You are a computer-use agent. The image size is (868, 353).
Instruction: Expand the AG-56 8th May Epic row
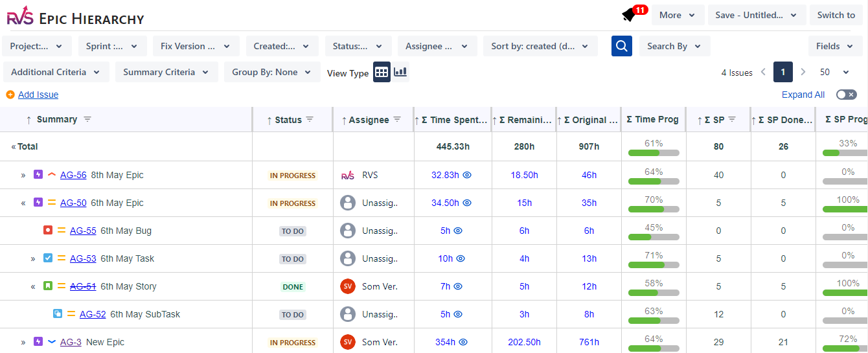pos(23,176)
